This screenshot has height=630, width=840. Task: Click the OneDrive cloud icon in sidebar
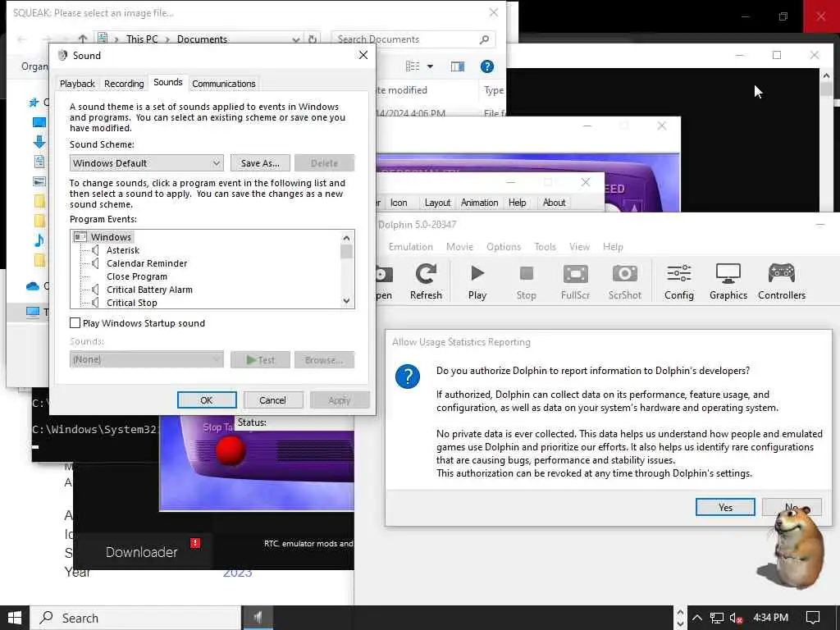tap(33, 286)
